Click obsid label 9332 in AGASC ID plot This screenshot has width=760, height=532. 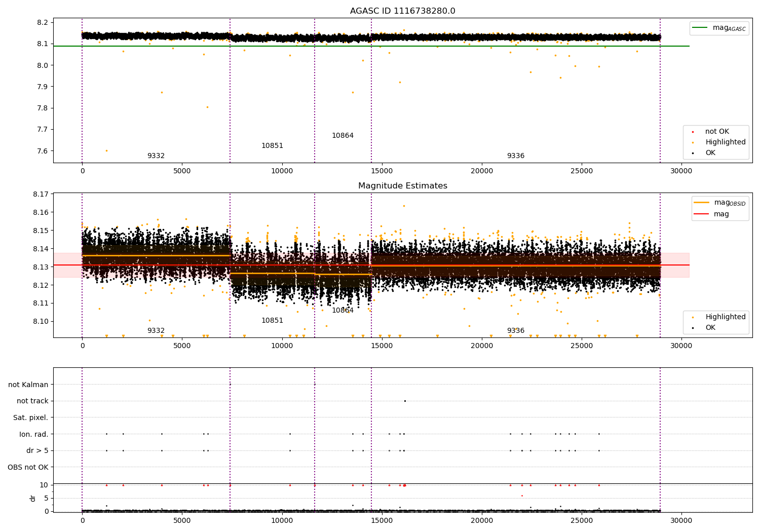pos(156,156)
